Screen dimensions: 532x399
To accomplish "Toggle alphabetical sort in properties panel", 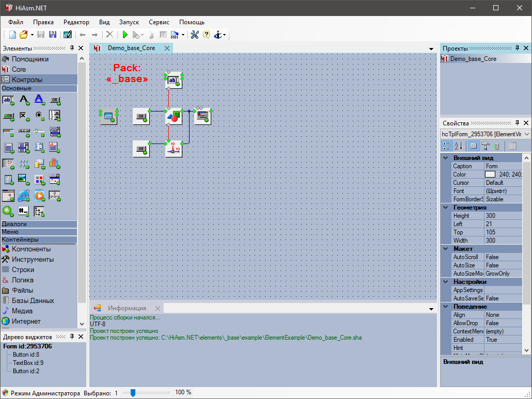I will click(459, 146).
